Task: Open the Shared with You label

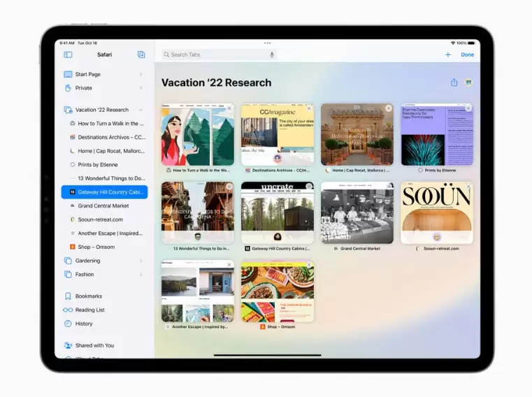Action: [94, 345]
